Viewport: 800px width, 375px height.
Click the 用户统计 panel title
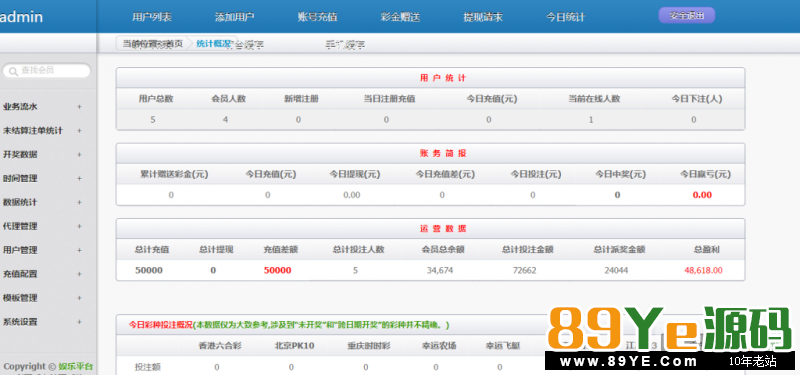click(x=443, y=78)
